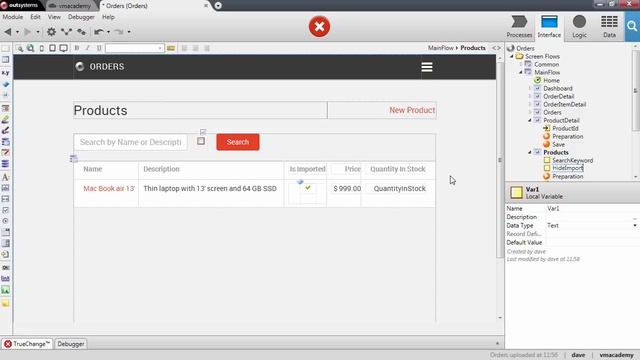This screenshot has width=640, height=360.
Task: Collapse the Screen Flows folder
Action: [511, 56]
